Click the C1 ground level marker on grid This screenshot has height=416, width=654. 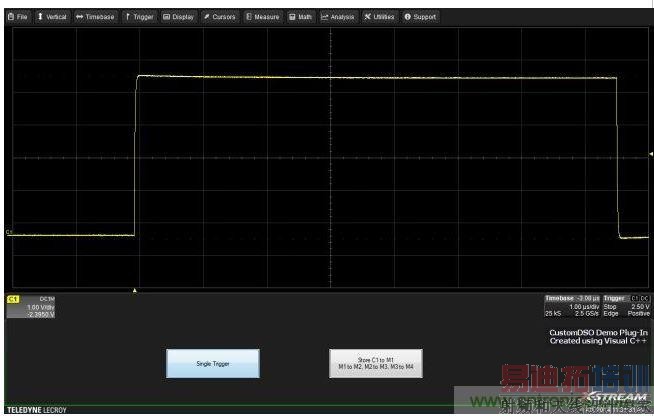(x=9, y=232)
